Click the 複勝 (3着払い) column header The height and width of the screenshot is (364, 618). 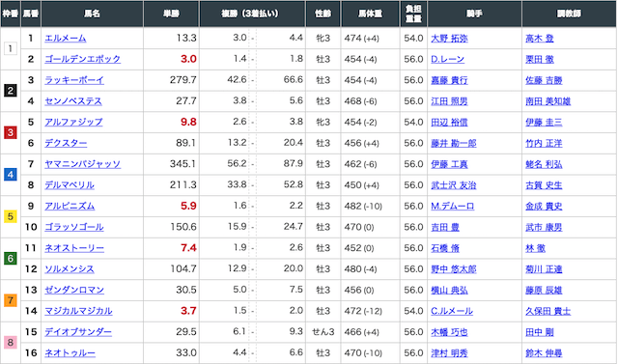(252, 14)
